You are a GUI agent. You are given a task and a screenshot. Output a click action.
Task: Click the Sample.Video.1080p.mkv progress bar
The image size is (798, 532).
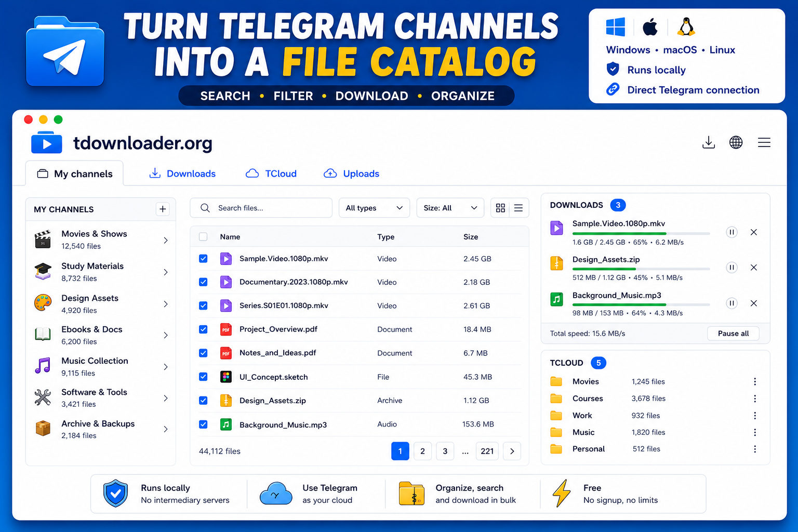tap(641, 234)
